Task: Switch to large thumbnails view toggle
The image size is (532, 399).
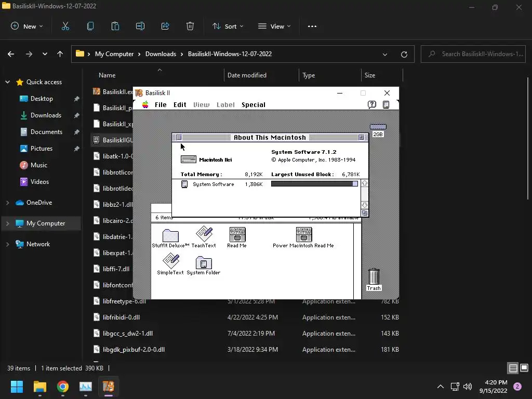Action: click(x=524, y=368)
